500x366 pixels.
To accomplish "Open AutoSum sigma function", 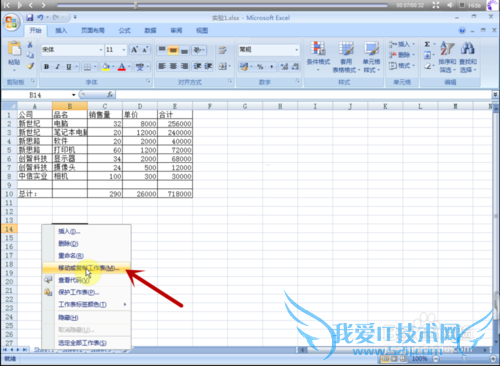I will pyautogui.click(x=427, y=44).
